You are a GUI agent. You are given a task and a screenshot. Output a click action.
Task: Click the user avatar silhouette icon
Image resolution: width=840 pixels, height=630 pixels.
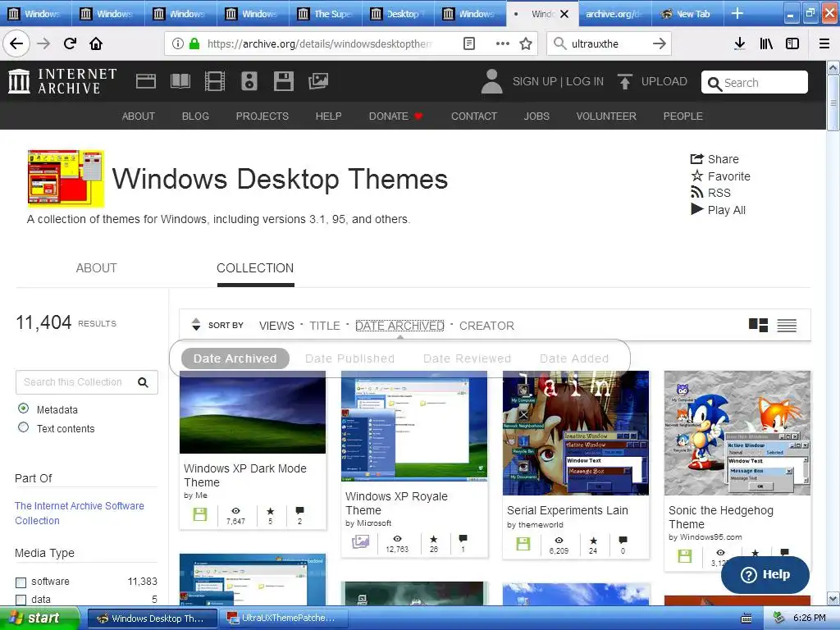(x=492, y=81)
